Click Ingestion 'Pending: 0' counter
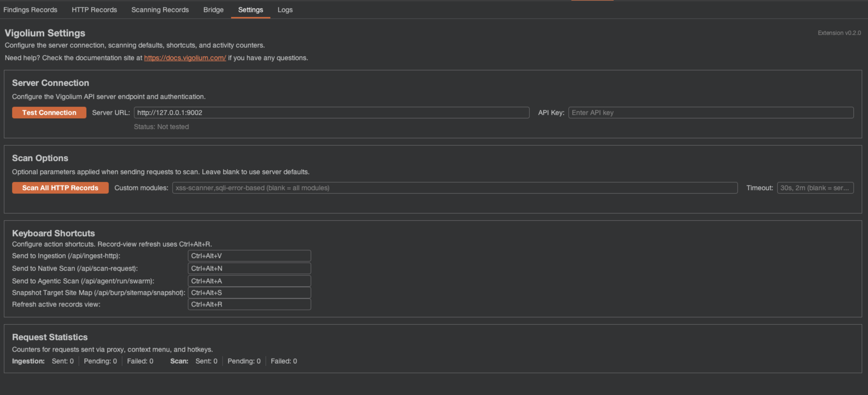The width and height of the screenshot is (868, 395). tap(100, 361)
